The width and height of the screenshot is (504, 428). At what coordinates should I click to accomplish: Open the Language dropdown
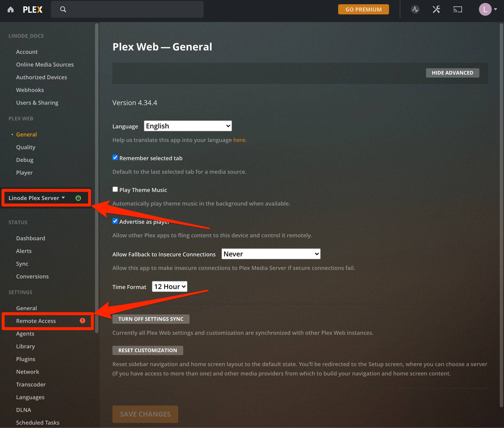click(187, 126)
